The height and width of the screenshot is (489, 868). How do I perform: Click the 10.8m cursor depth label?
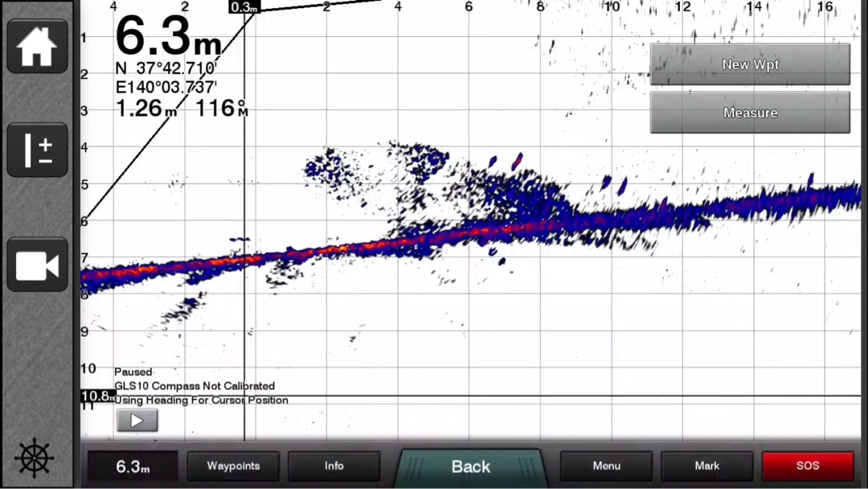96,396
